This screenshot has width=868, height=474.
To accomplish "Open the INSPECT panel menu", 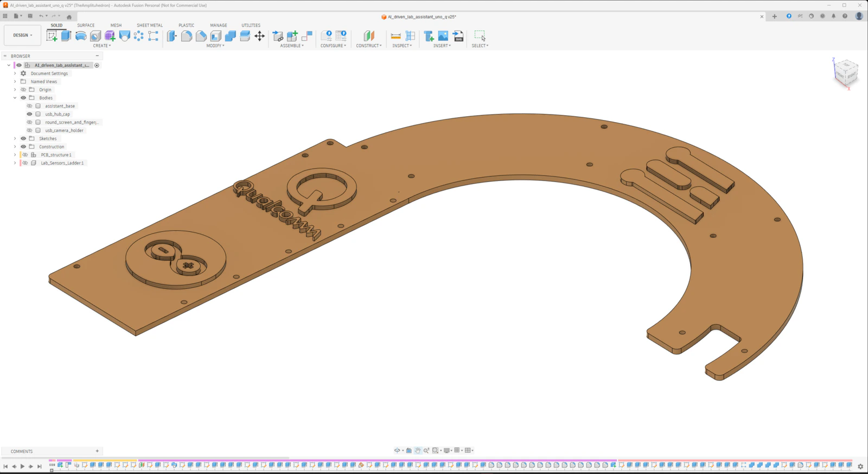I will coord(402,46).
